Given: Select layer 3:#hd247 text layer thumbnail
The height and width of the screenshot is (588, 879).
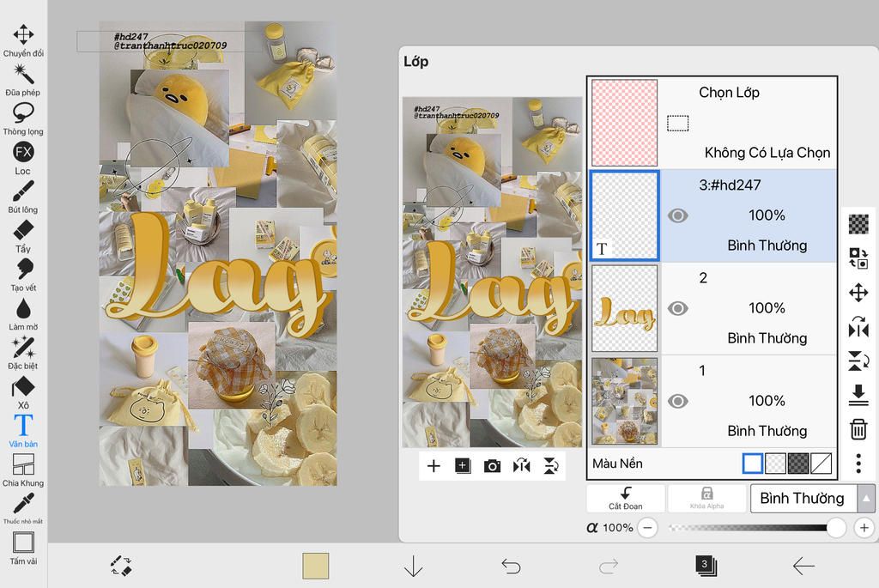Looking at the screenshot, I should (x=625, y=215).
